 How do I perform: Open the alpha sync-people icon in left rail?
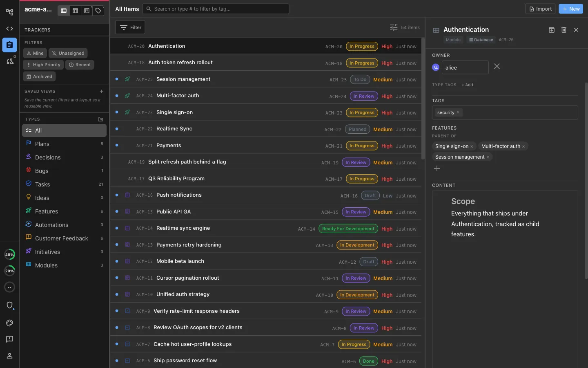pyautogui.click(x=9, y=61)
